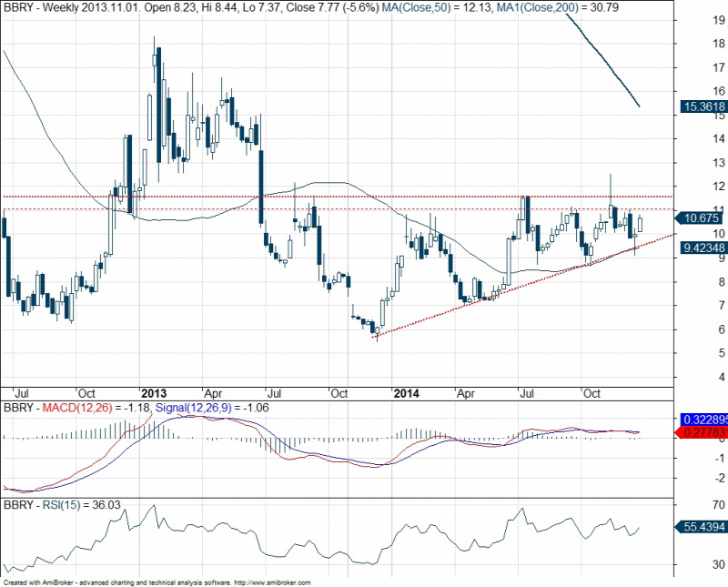Click the 17 price axis label
The image size is (728, 587).
pos(718,68)
